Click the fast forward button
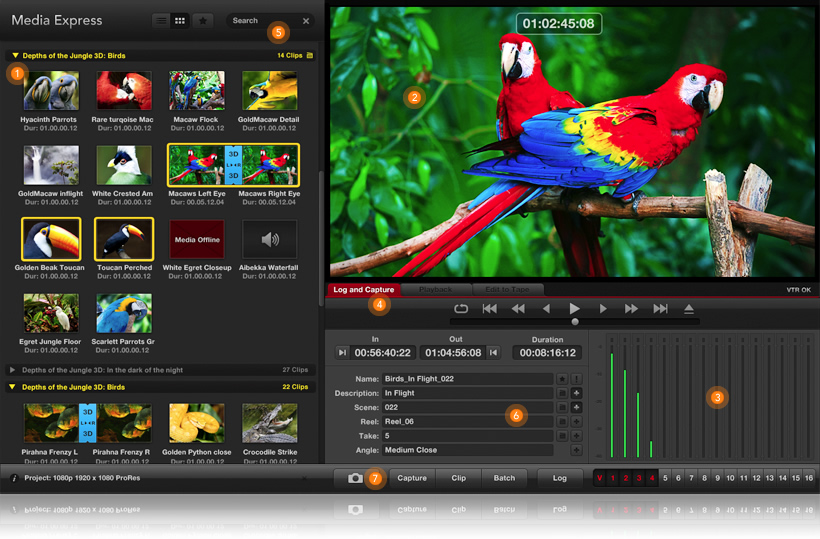The image size is (820, 539). (631, 309)
